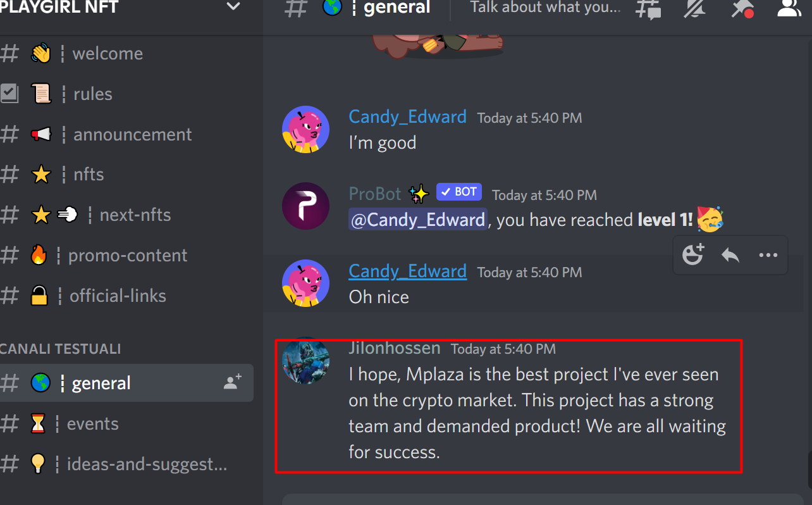
Task: Click the highlighted Candy_Edward username link
Action: [407, 271]
